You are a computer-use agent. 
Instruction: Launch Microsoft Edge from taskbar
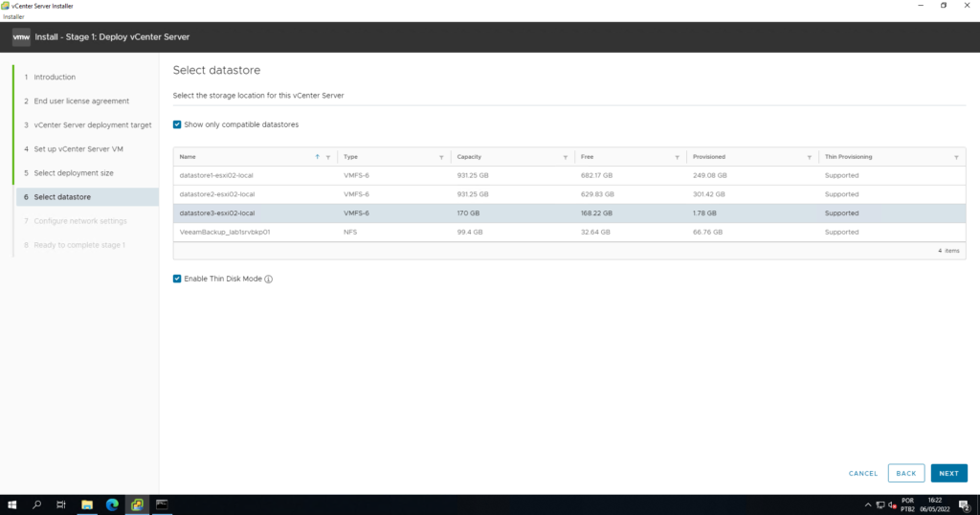click(112, 504)
